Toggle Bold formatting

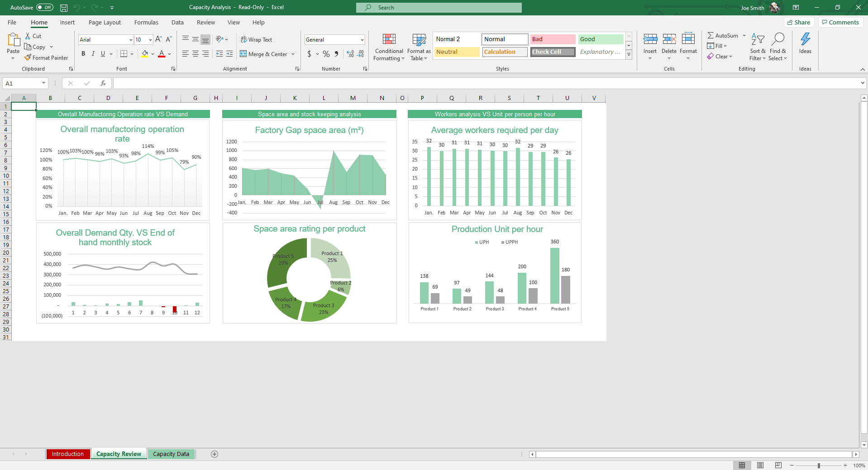tap(83, 54)
